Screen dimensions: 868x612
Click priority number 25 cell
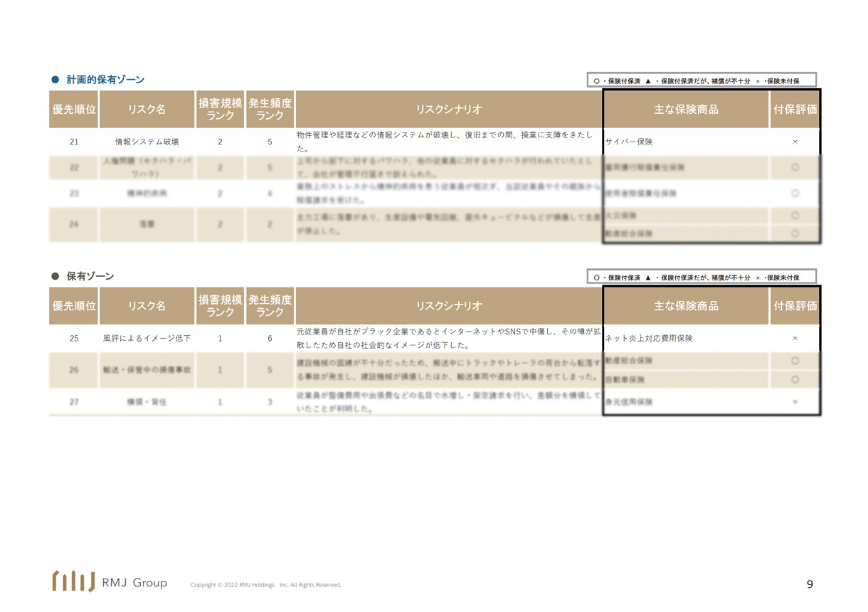click(74, 339)
